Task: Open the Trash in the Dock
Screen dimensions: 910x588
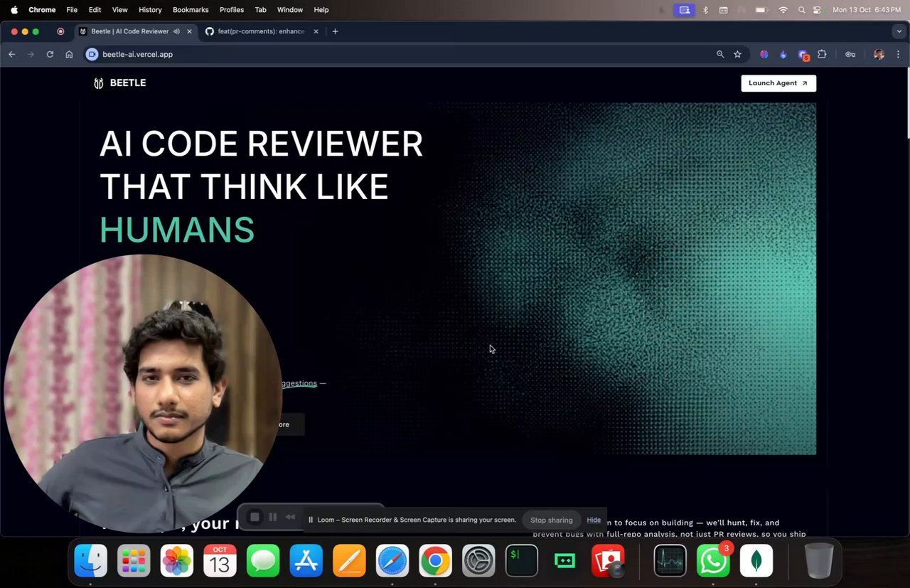Action: [819, 561]
